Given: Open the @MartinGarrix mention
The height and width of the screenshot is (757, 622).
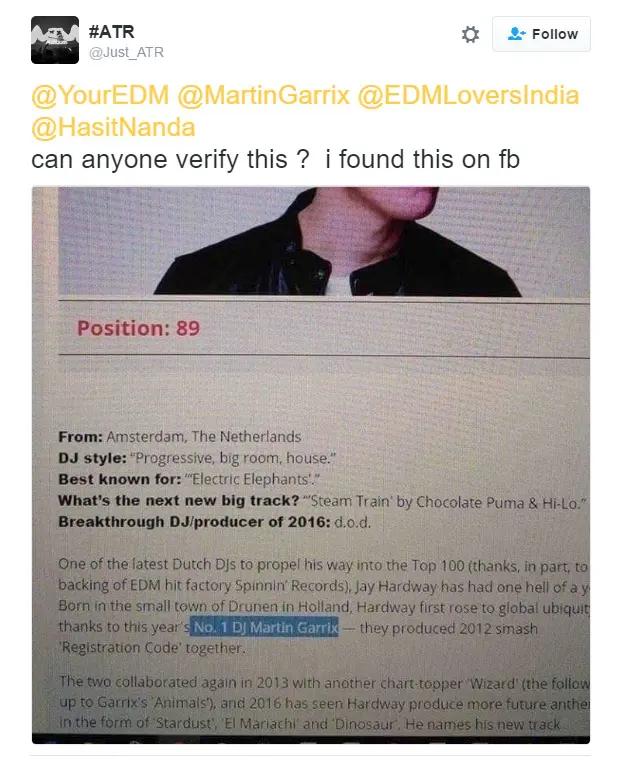Looking at the screenshot, I should coord(263,95).
